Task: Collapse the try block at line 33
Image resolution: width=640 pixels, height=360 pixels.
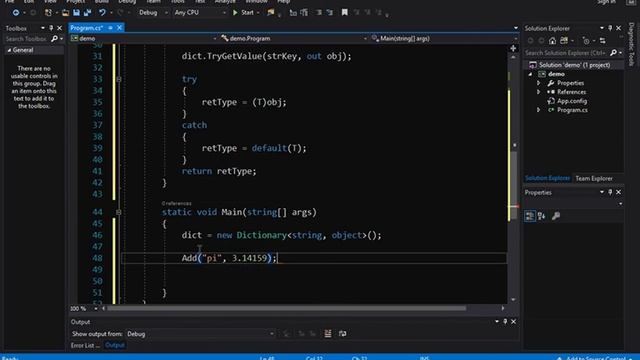Action: (x=119, y=79)
